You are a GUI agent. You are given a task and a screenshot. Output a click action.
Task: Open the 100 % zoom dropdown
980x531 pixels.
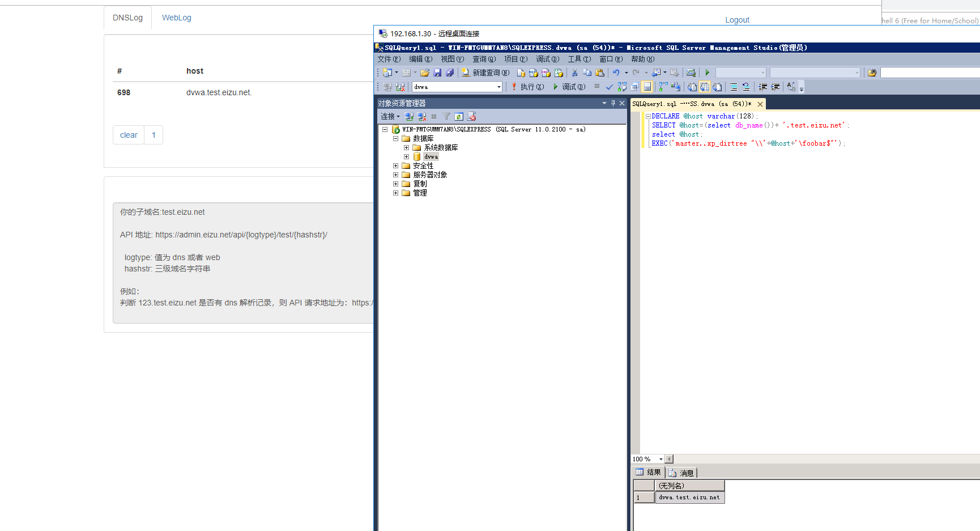(x=661, y=459)
